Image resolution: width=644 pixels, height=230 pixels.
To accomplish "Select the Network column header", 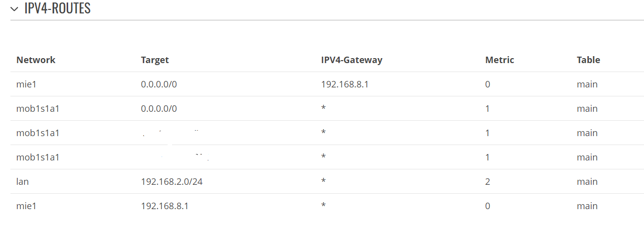I will [36, 60].
